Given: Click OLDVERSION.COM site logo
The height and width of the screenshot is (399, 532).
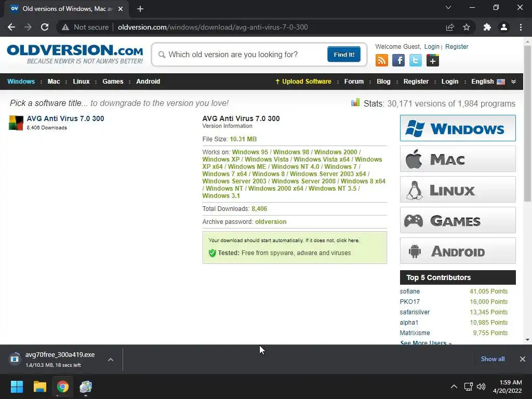Looking at the screenshot, I should (x=75, y=54).
